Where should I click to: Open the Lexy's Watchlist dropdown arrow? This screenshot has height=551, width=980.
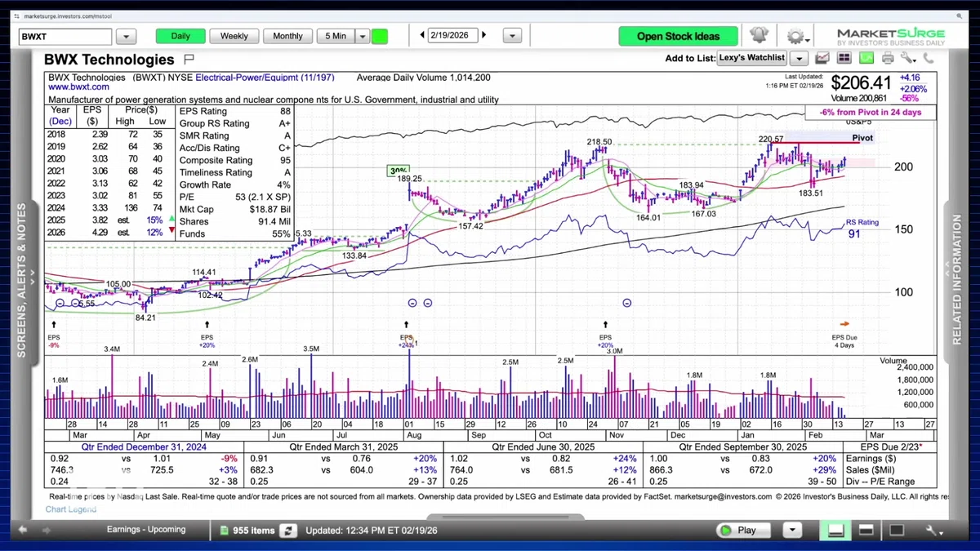pyautogui.click(x=799, y=58)
